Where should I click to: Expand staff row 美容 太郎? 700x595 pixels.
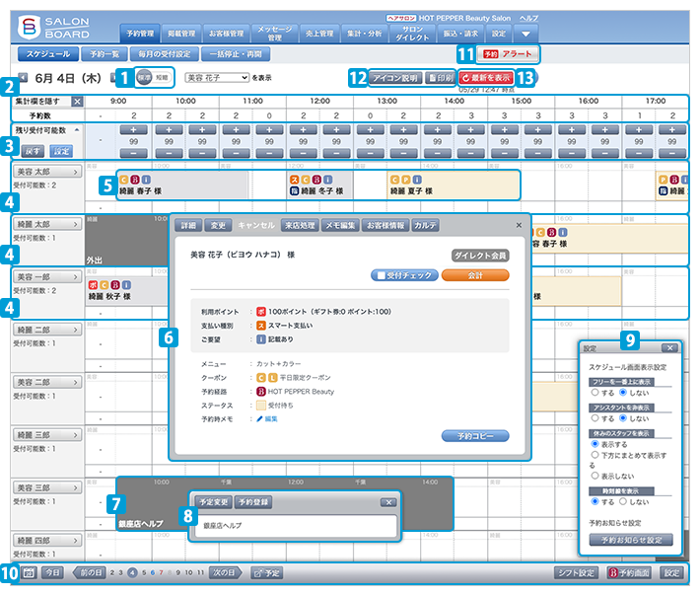(47, 172)
